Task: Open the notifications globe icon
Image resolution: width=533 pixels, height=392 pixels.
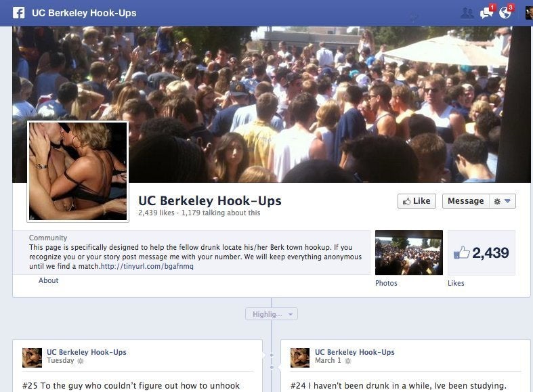Action: tap(506, 13)
